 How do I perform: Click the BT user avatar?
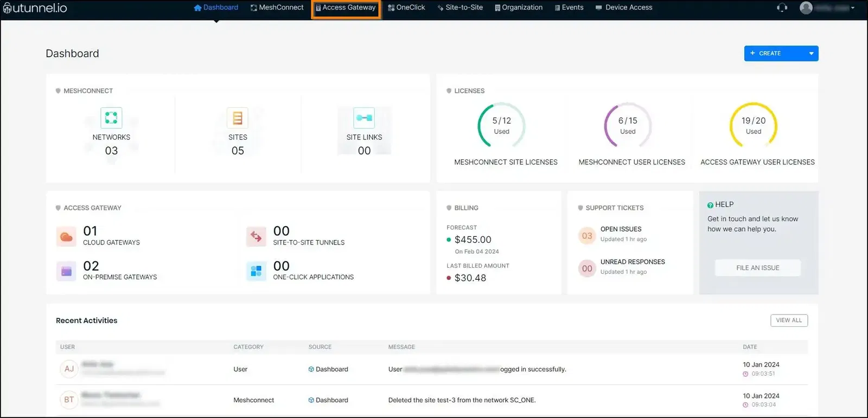click(x=69, y=400)
